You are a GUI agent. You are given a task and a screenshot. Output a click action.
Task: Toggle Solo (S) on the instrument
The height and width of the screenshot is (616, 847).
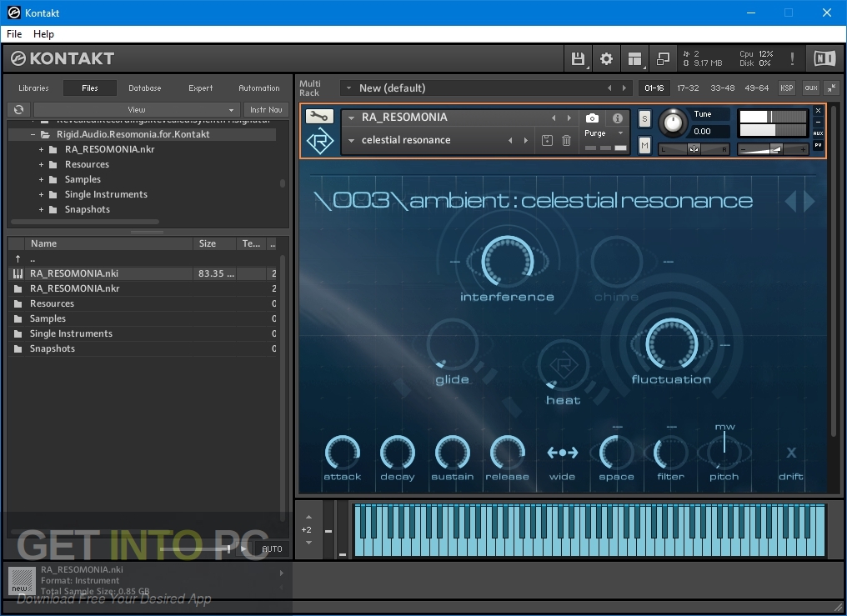click(x=644, y=118)
